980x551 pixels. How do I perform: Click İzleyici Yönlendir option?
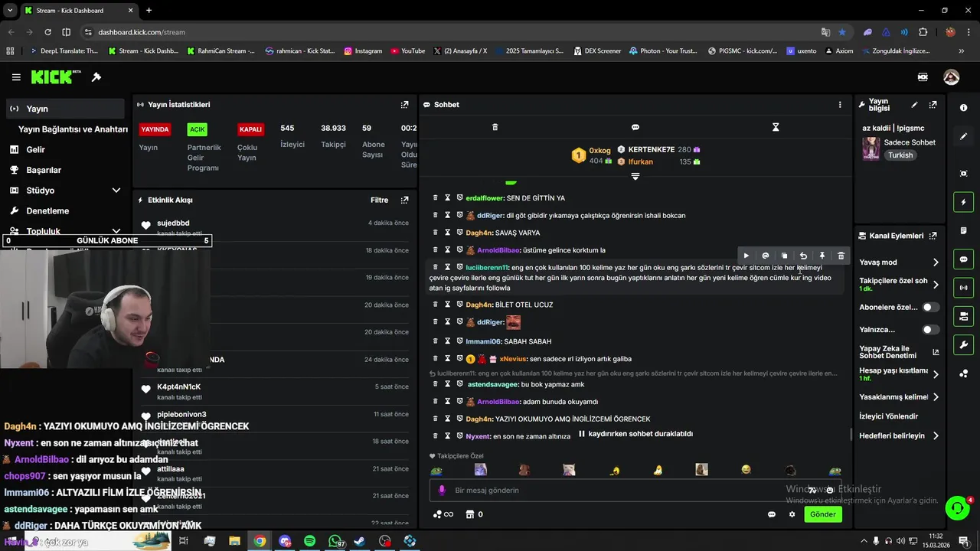(x=888, y=417)
